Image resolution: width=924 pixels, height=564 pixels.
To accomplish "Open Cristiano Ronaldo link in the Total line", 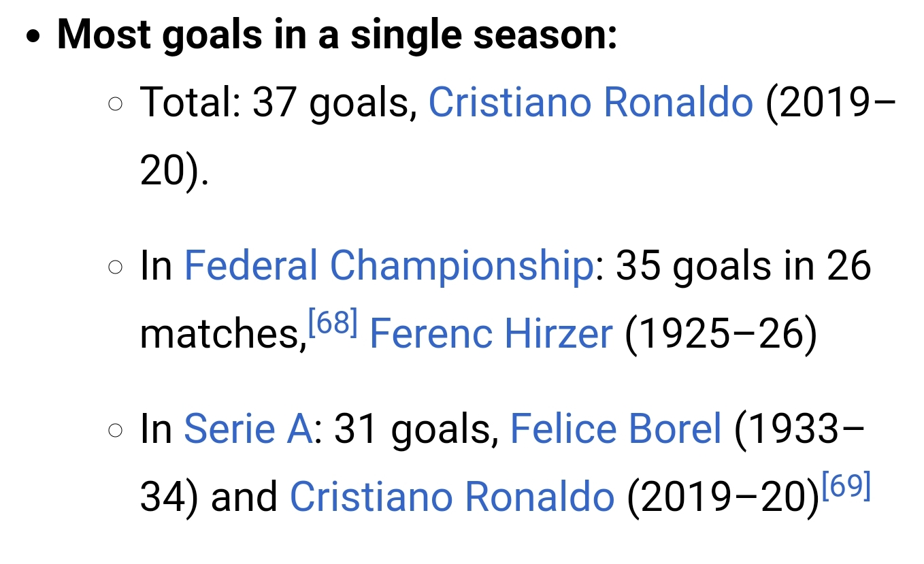I will [590, 103].
